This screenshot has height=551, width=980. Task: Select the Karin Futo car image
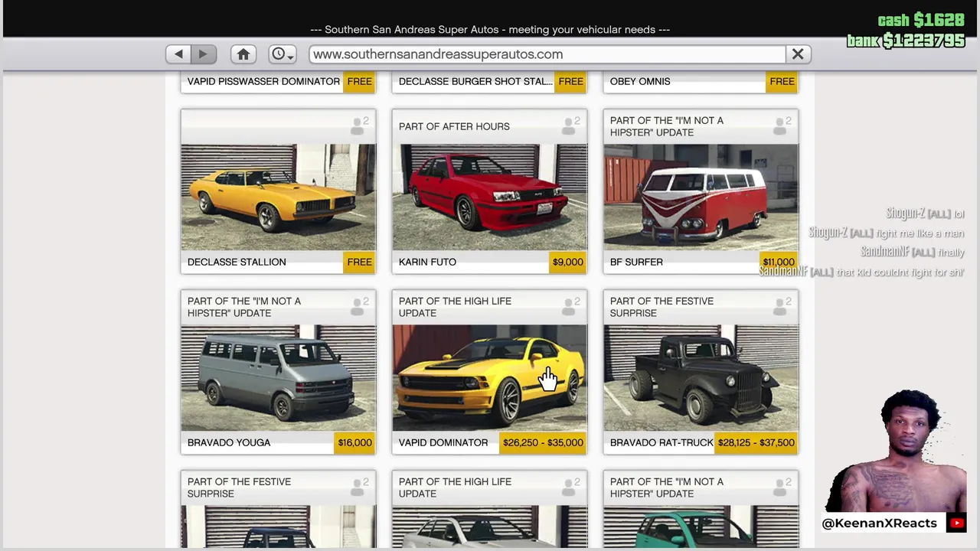click(490, 197)
